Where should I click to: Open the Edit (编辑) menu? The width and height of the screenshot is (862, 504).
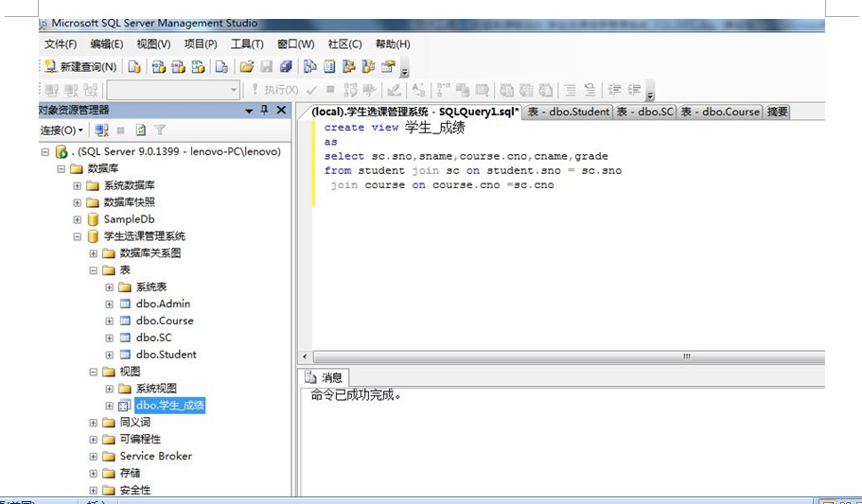[107, 43]
